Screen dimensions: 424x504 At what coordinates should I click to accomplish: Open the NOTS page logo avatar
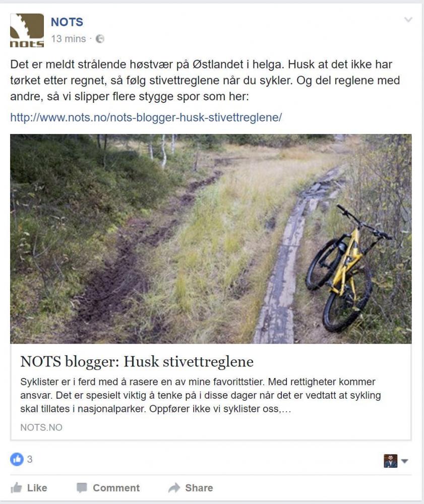click(x=27, y=31)
